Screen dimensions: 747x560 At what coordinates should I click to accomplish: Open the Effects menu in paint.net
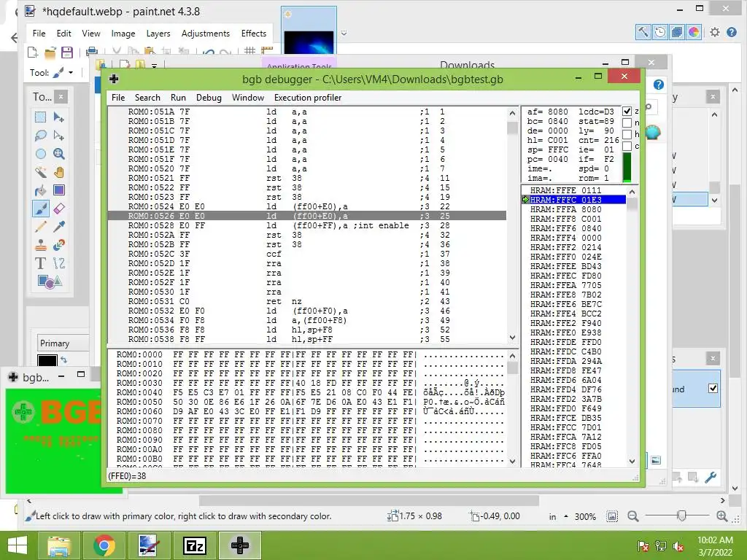(253, 34)
